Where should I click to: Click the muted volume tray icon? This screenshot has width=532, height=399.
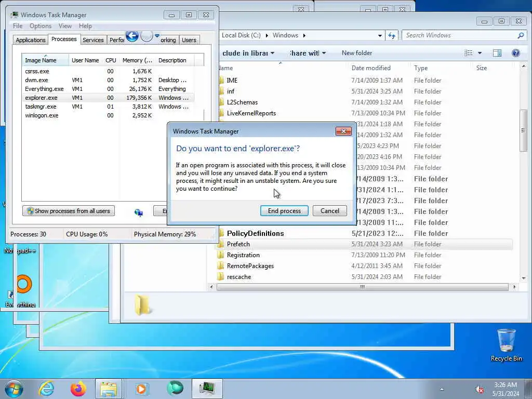[480, 390]
